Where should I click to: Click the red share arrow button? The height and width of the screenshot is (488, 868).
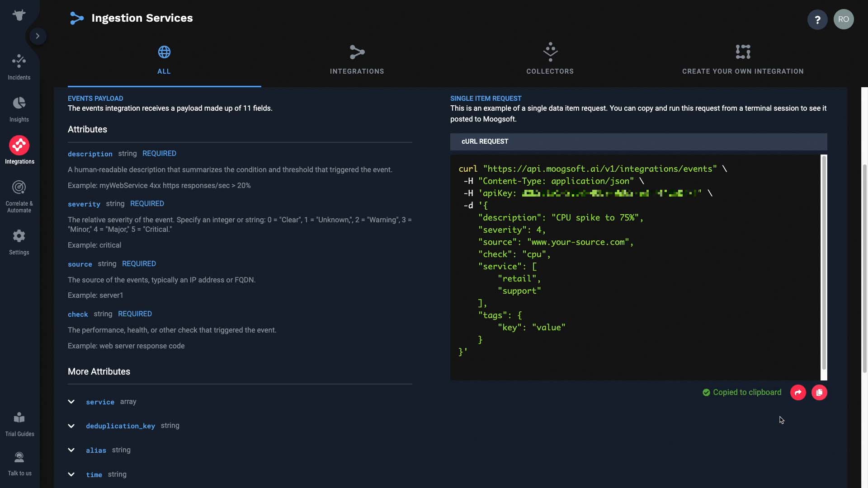coord(798,393)
